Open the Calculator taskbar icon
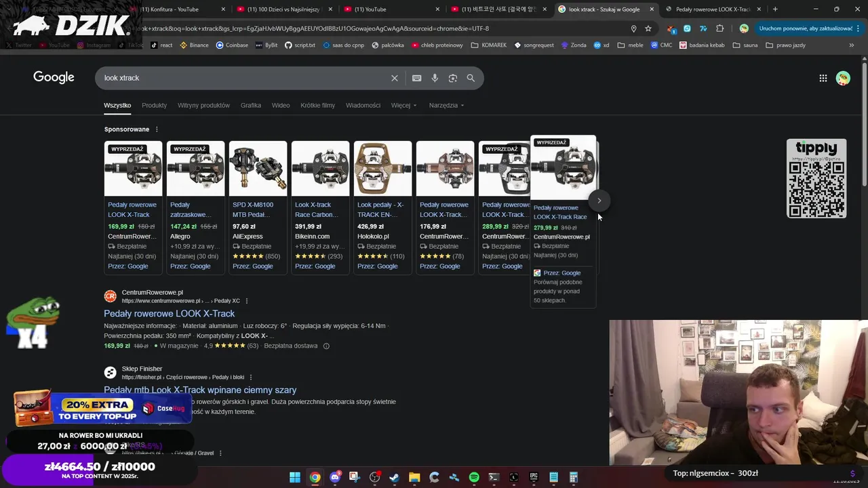The height and width of the screenshot is (488, 868). [574, 477]
